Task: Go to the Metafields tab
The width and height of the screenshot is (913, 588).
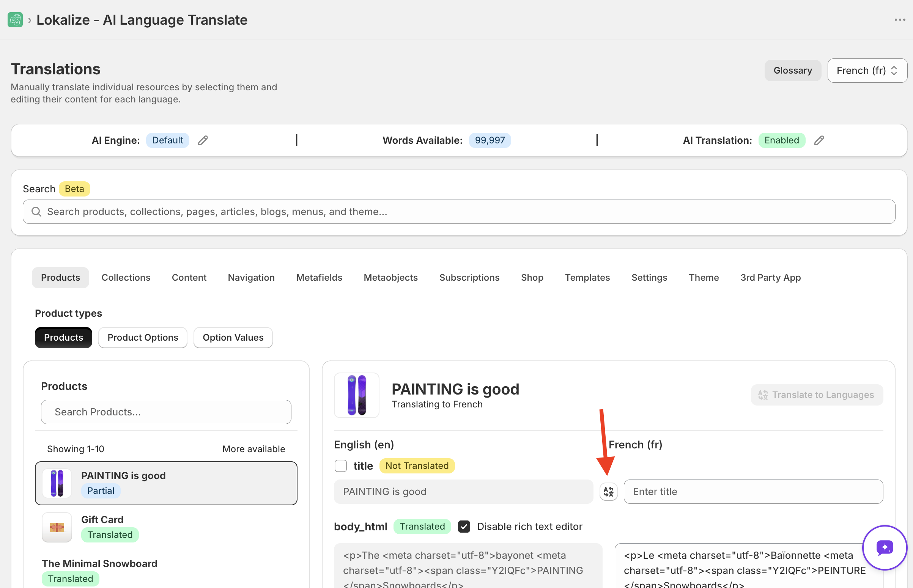Action: 319,278
